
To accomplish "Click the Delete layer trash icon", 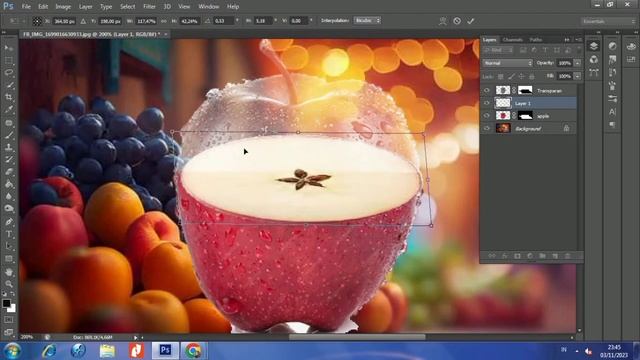I will coord(567,256).
